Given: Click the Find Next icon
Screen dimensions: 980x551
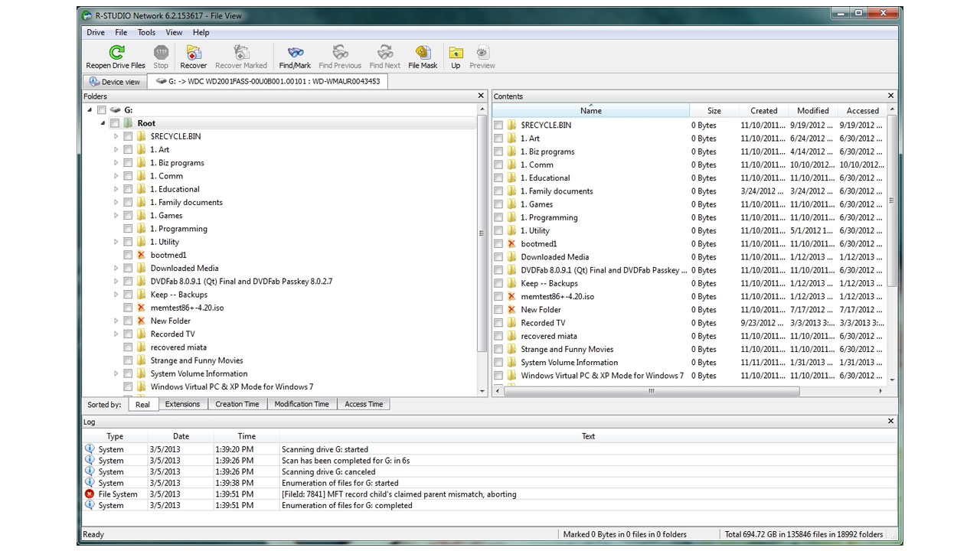Looking at the screenshot, I should [x=384, y=53].
